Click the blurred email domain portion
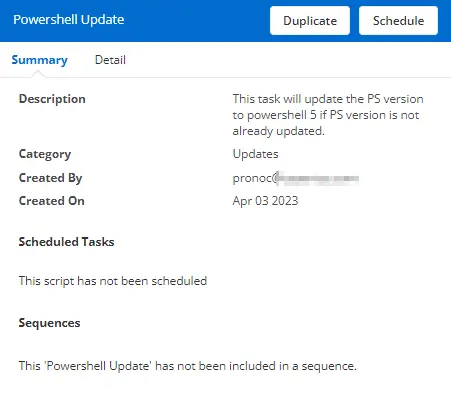This screenshot has height=406, width=451. point(319,178)
